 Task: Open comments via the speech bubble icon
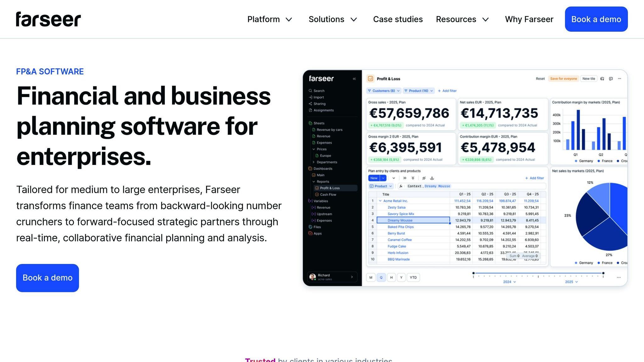(x=611, y=79)
